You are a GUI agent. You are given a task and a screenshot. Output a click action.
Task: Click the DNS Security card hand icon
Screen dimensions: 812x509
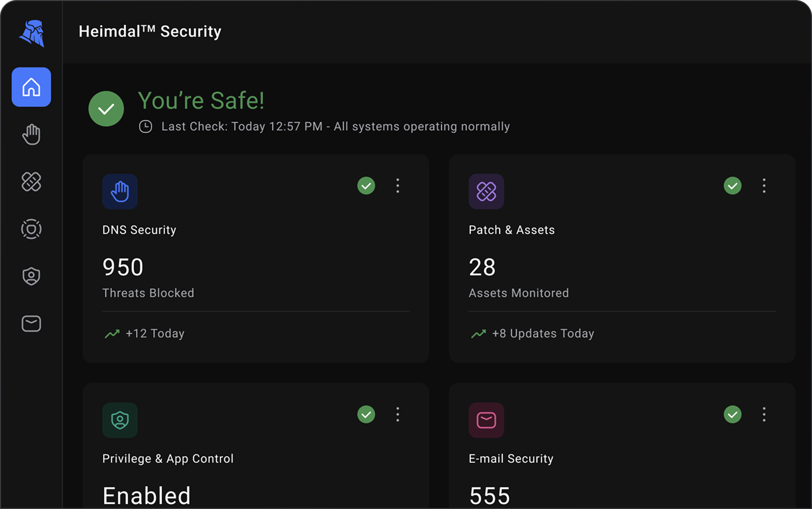(120, 191)
